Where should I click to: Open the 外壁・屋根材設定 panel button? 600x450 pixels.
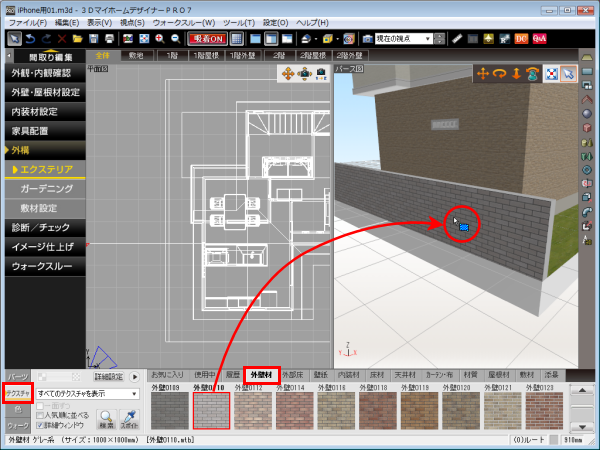point(43,92)
